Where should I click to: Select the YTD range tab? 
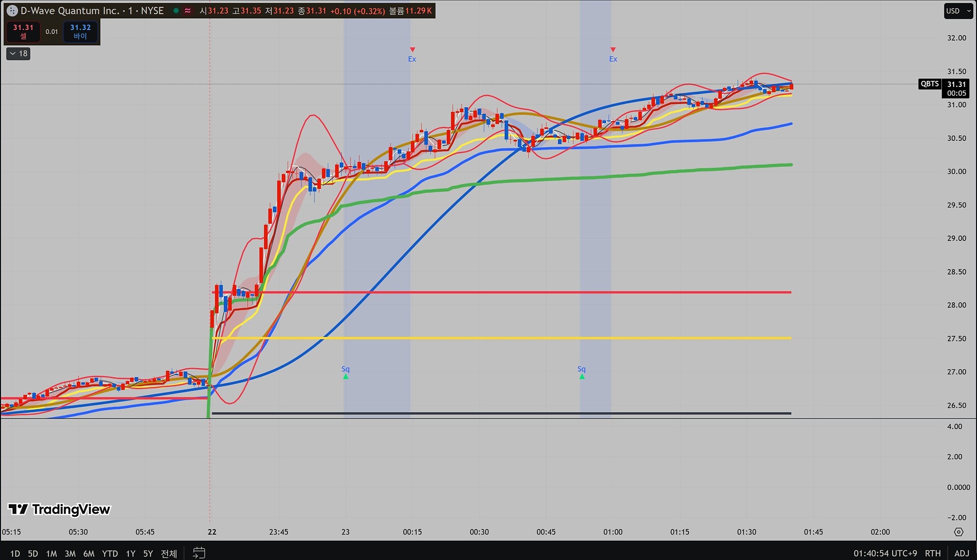point(110,553)
